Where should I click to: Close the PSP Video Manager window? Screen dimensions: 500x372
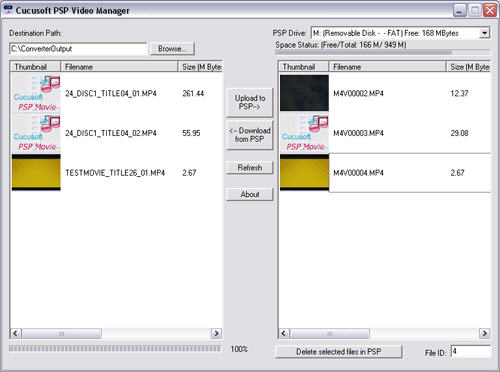pyautogui.click(x=490, y=10)
